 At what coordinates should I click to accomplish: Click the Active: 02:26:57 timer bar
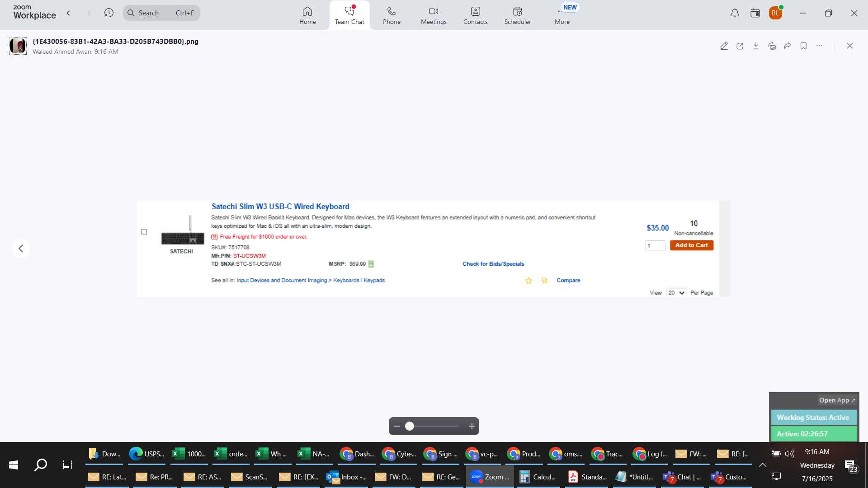813,434
